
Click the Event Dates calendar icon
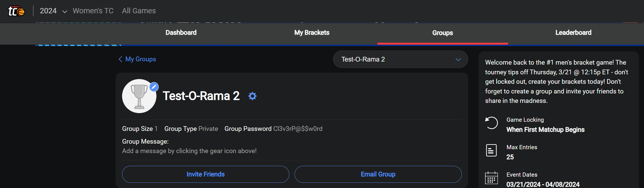491,178
